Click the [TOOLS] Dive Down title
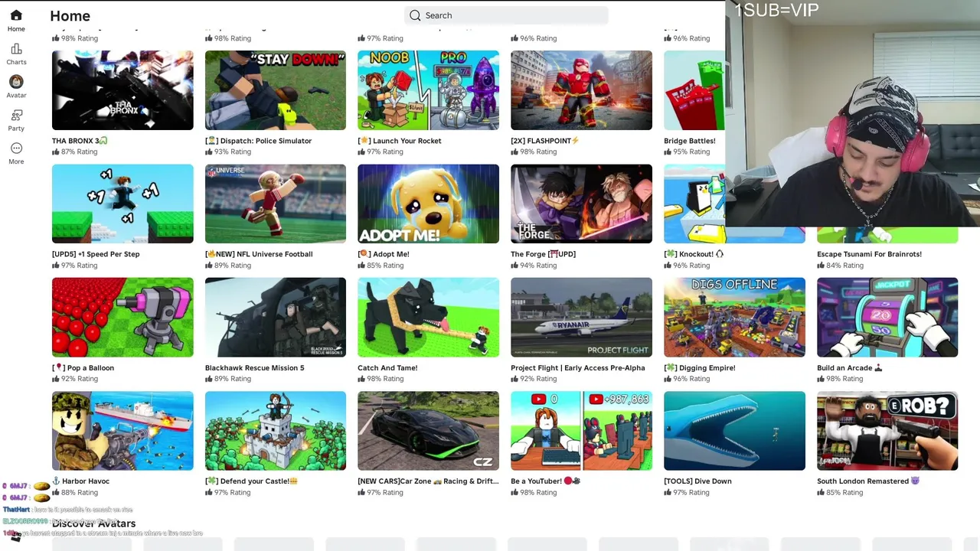Screen dimensions: 980x551 [x=697, y=481]
